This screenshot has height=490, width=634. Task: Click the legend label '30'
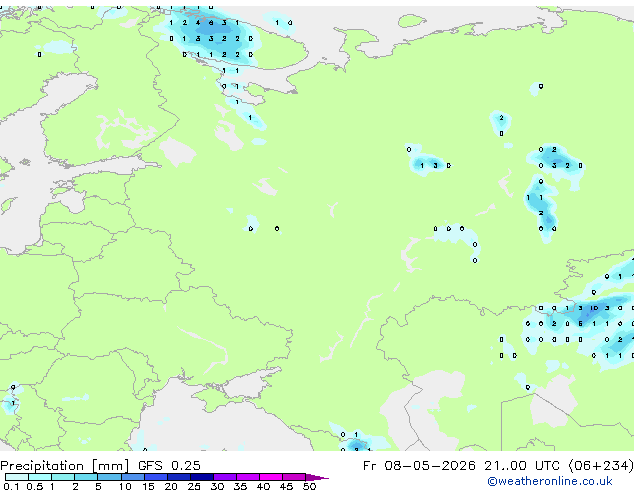(x=218, y=486)
